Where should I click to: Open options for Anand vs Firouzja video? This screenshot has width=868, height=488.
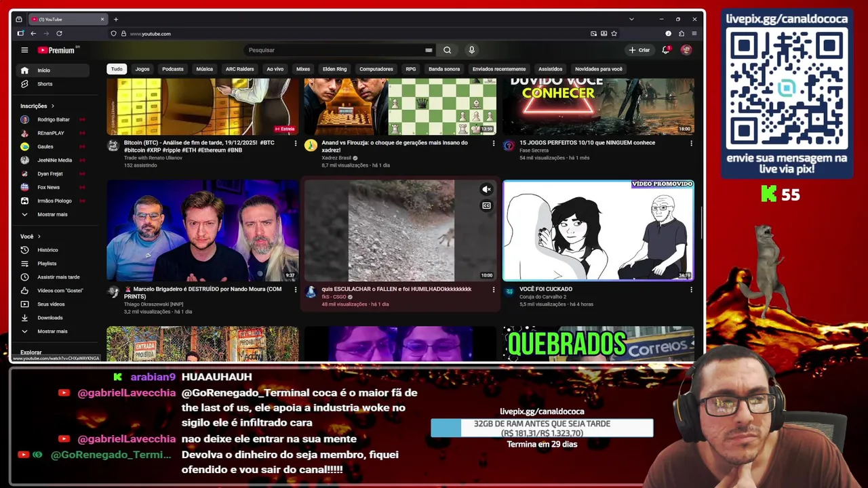[x=493, y=143]
